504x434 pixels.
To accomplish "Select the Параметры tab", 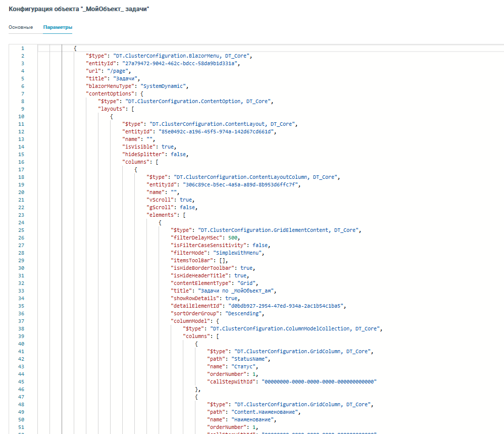I will coord(58,27).
